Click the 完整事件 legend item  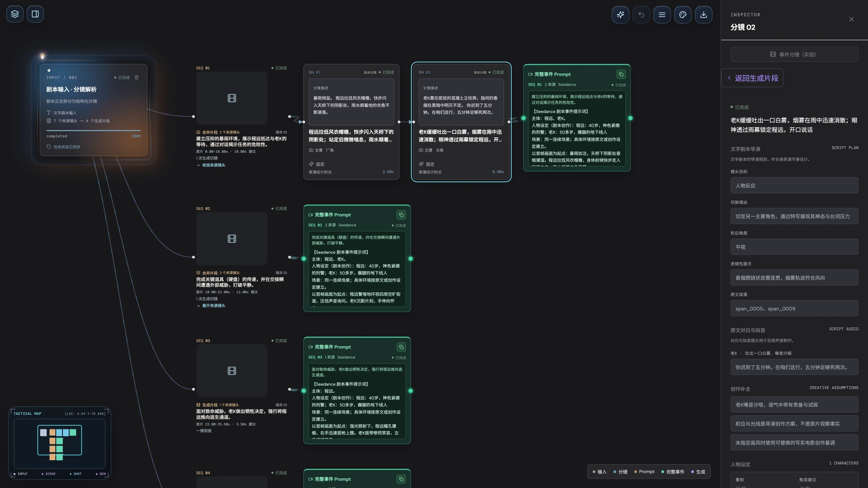point(673,472)
